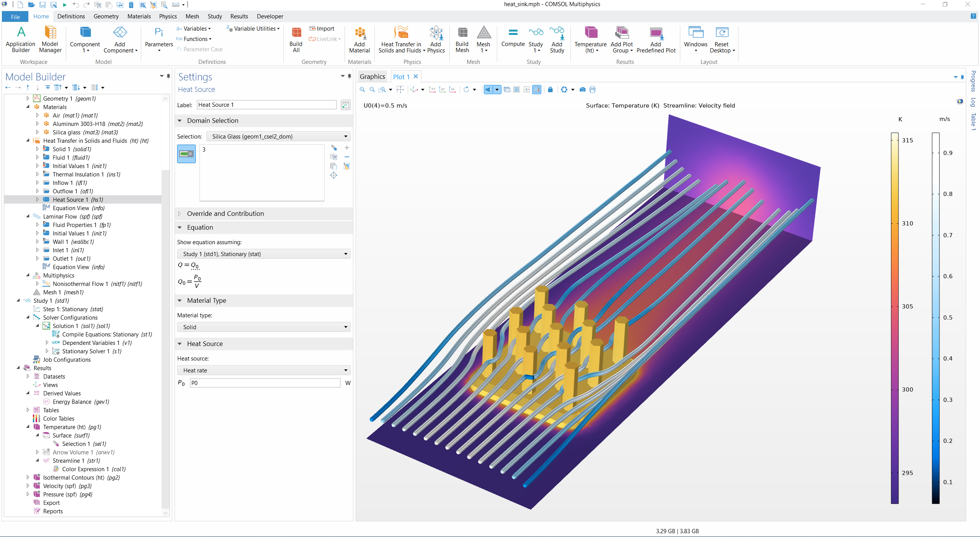Pin the Model Builder window
980x537 pixels.
168,76
